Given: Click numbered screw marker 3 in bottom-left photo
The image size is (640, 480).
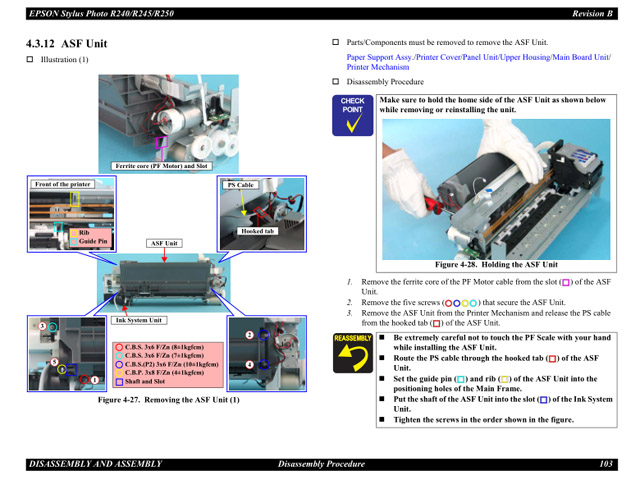Looking at the screenshot, I should point(42,326).
